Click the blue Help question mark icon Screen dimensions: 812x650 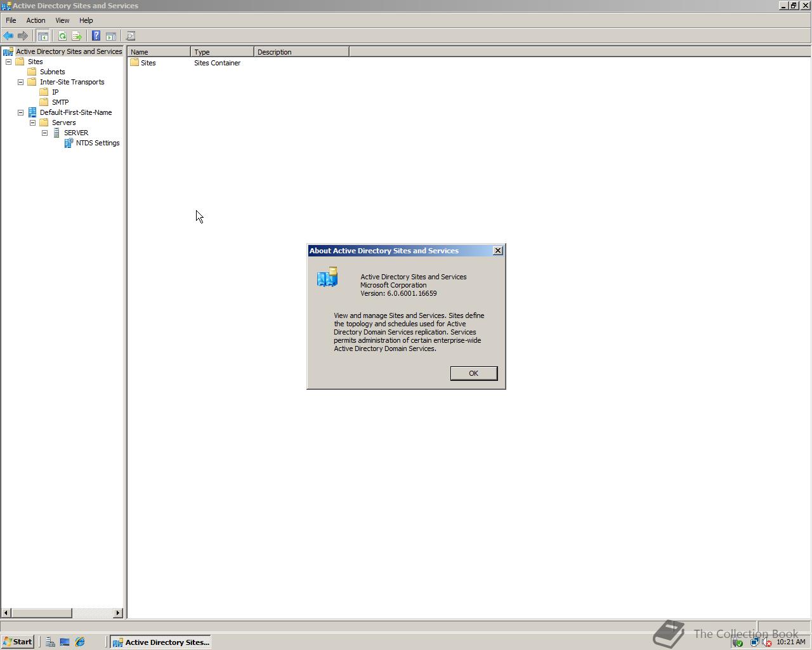click(96, 36)
